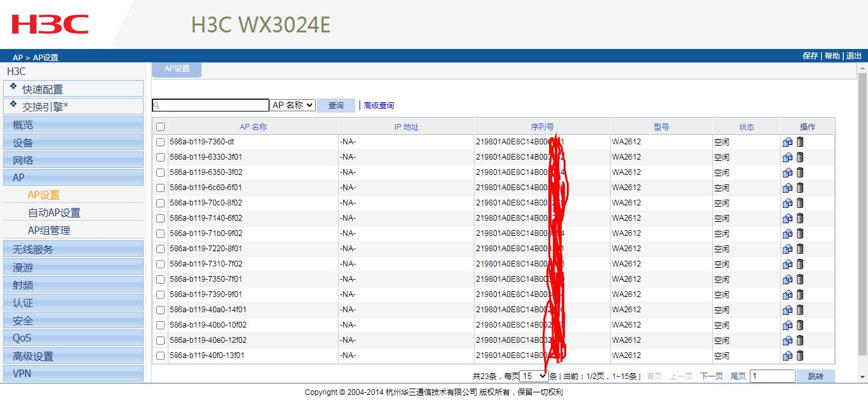This screenshot has height=400, width=868.
Task: Select checkbox of AP 586a-b119-6c60-6f01
Action: (x=160, y=188)
